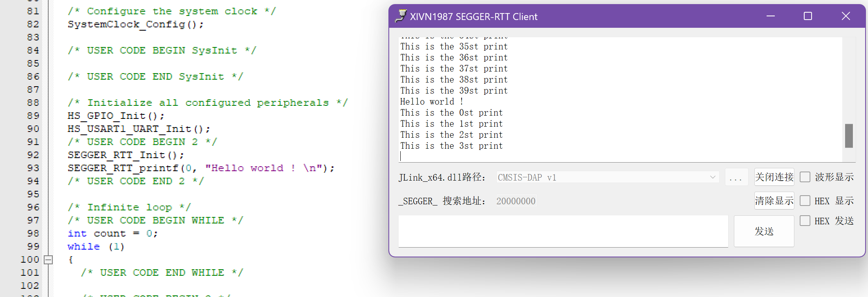The height and width of the screenshot is (297, 868).
Task: Click the RTT output scrollbar thumb
Action: [x=849, y=136]
